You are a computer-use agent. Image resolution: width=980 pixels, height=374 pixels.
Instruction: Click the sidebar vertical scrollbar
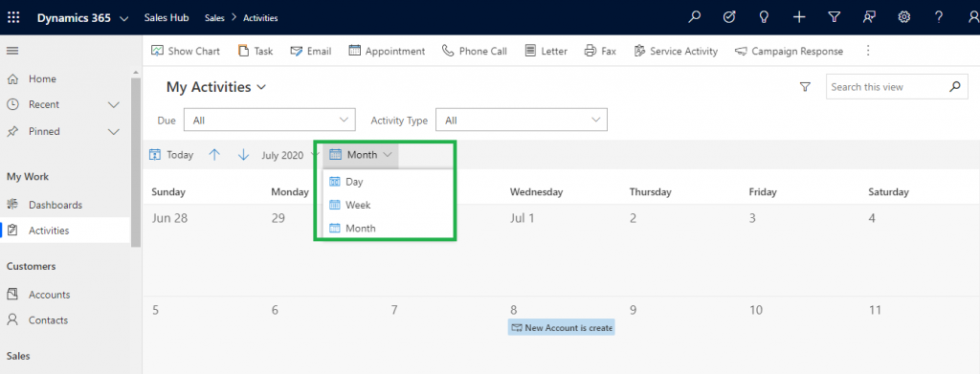[x=136, y=163]
